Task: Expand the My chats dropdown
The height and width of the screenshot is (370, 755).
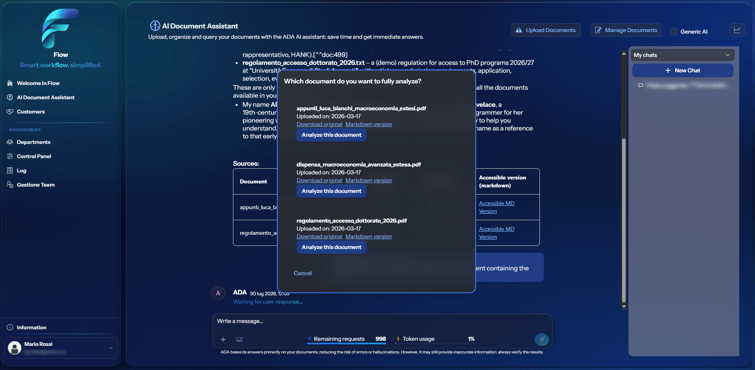Action: point(683,55)
